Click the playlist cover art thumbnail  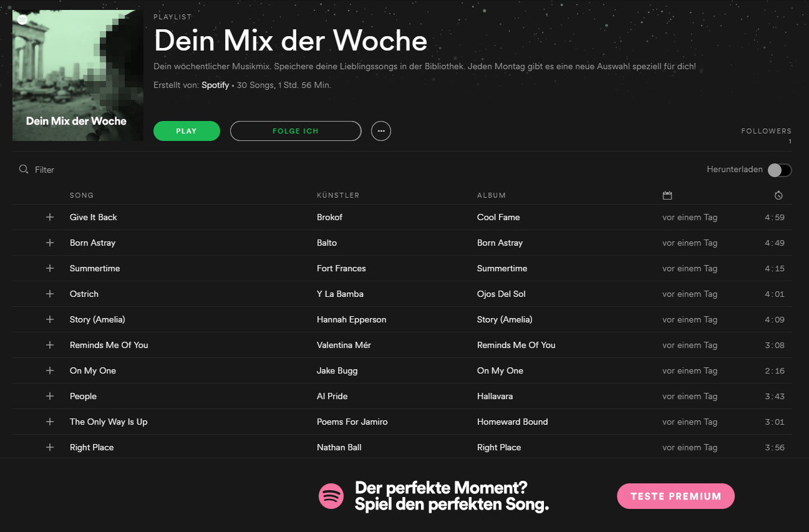78,75
